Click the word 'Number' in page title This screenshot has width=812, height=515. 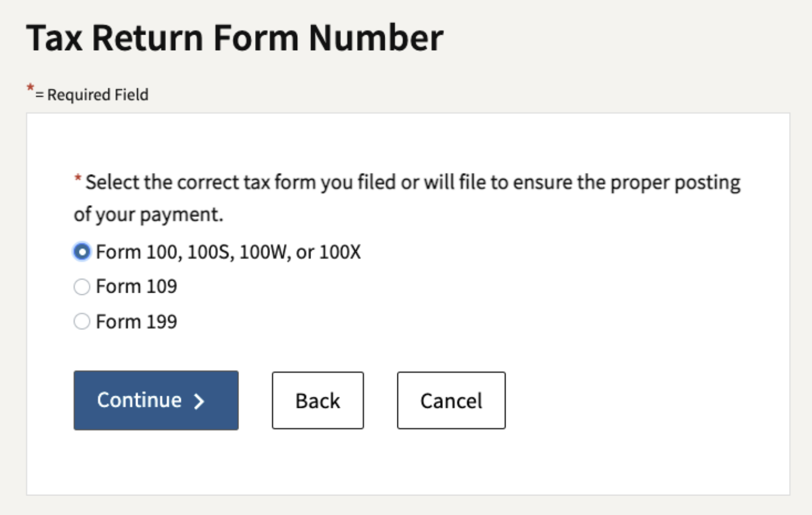click(376, 38)
